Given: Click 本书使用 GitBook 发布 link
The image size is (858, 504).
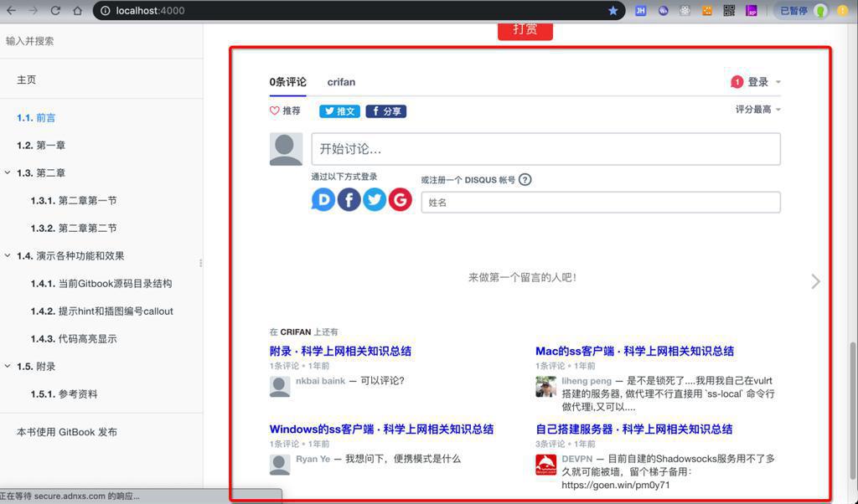Looking at the screenshot, I should 67,432.
